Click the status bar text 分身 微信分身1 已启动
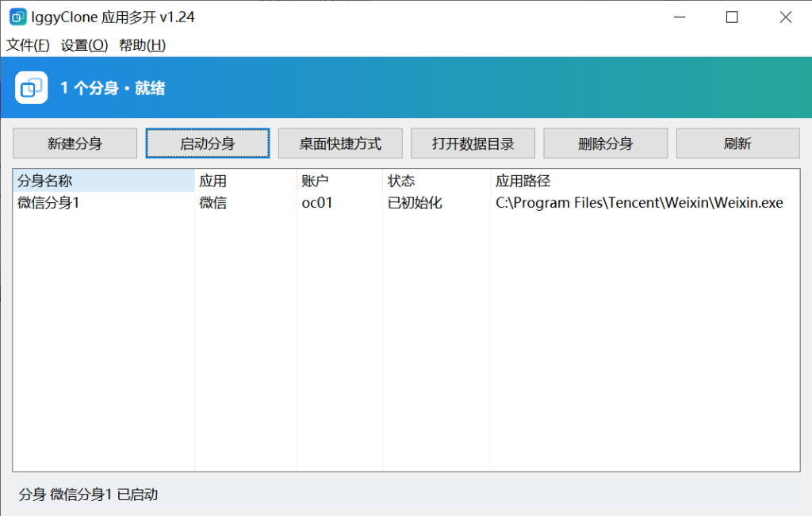 (x=88, y=495)
